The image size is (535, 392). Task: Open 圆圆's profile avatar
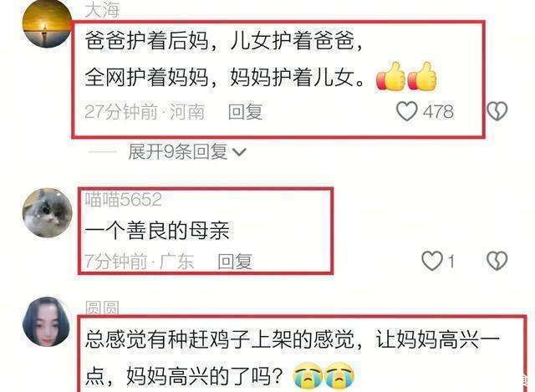pyautogui.click(x=47, y=322)
